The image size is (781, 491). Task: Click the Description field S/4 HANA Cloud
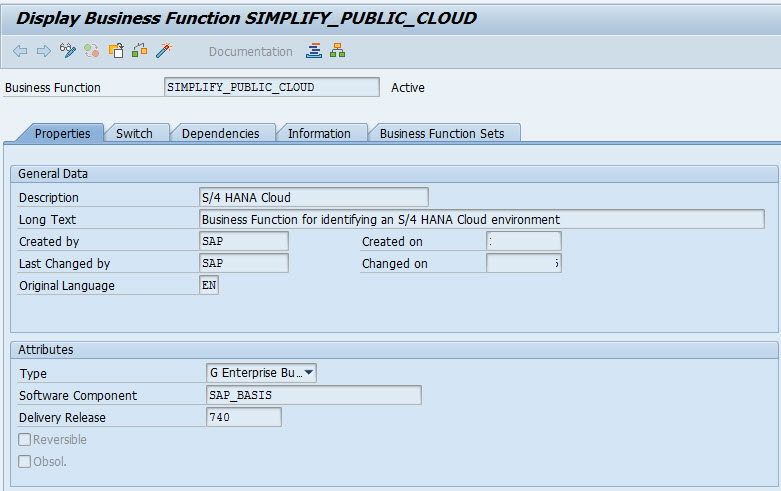pyautogui.click(x=313, y=197)
